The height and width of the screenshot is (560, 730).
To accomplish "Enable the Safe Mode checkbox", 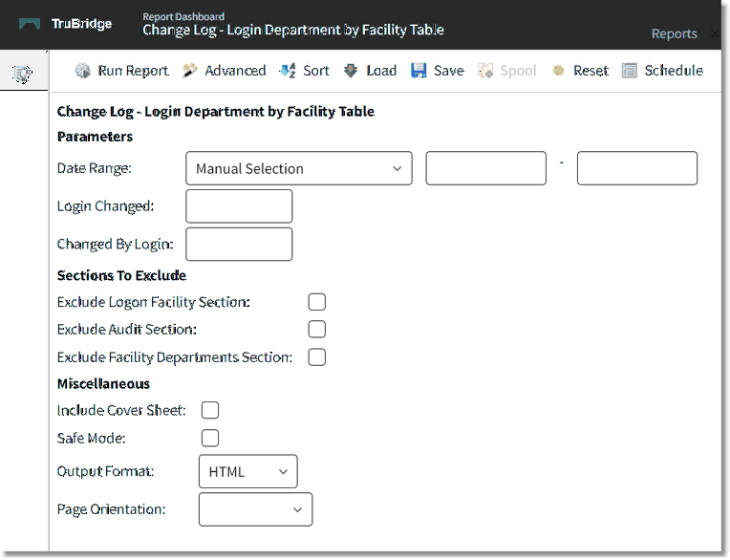I will pos(210,438).
